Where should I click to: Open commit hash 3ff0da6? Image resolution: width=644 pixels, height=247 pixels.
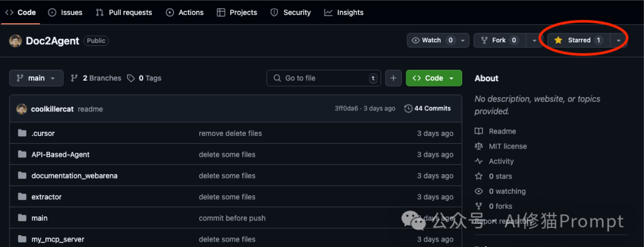click(x=346, y=109)
